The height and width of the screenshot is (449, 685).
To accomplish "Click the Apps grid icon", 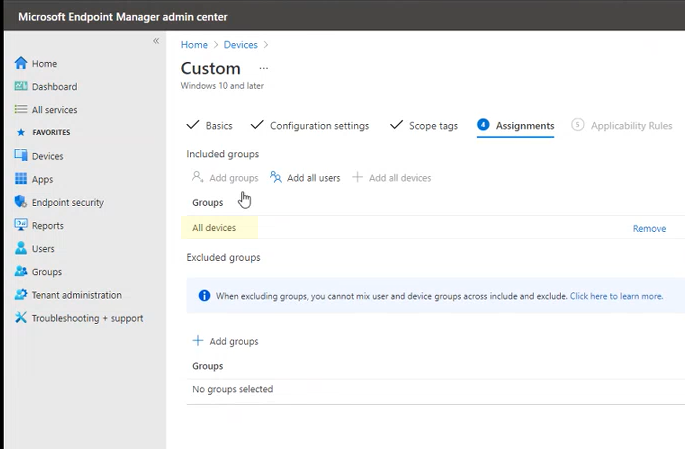I will click(x=21, y=180).
